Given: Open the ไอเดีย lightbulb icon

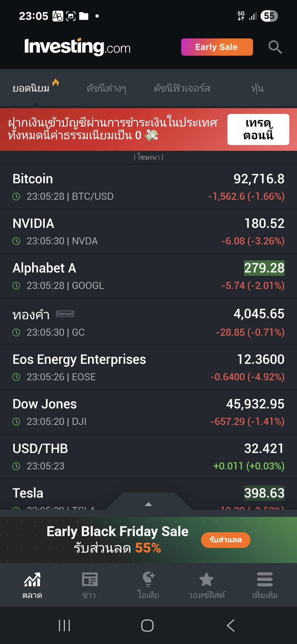Looking at the screenshot, I should pos(148,579).
